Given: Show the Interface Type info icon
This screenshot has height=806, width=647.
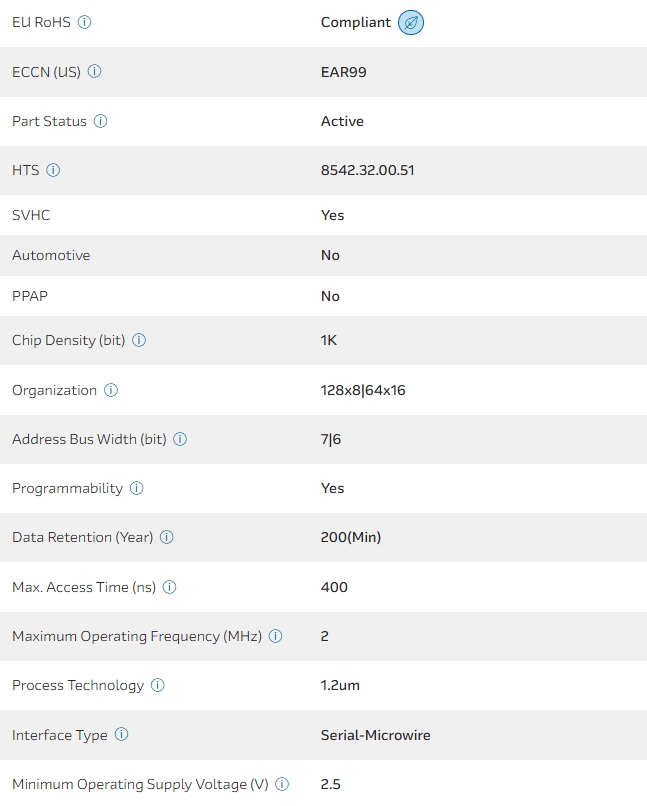Looking at the screenshot, I should click(121, 735).
